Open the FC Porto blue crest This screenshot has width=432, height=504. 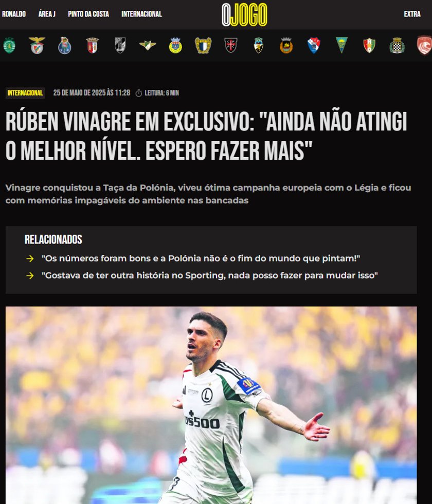tap(65, 45)
